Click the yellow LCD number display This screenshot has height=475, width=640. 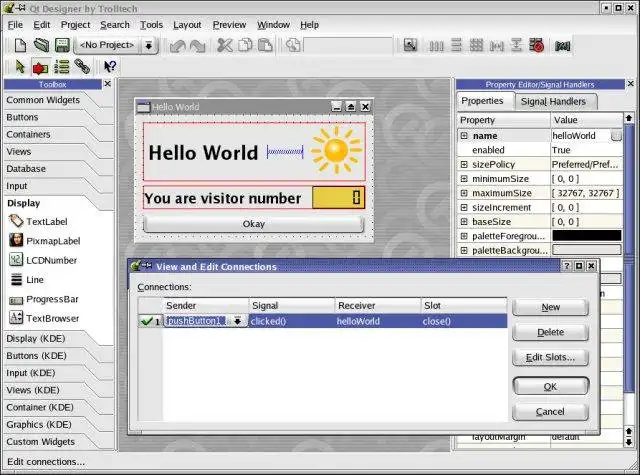pos(338,198)
